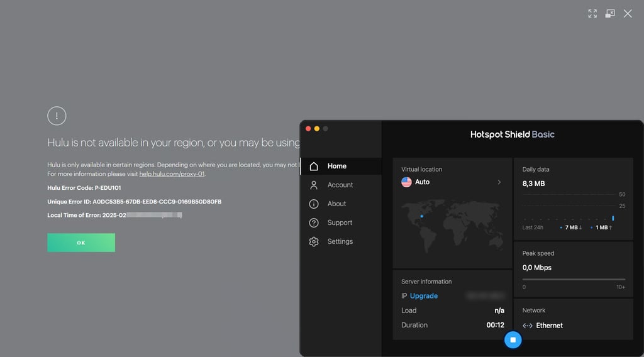This screenshot has width=644, height=357.
Task: Click the US flag virtual location icon
Action: (x=407, y=182)
